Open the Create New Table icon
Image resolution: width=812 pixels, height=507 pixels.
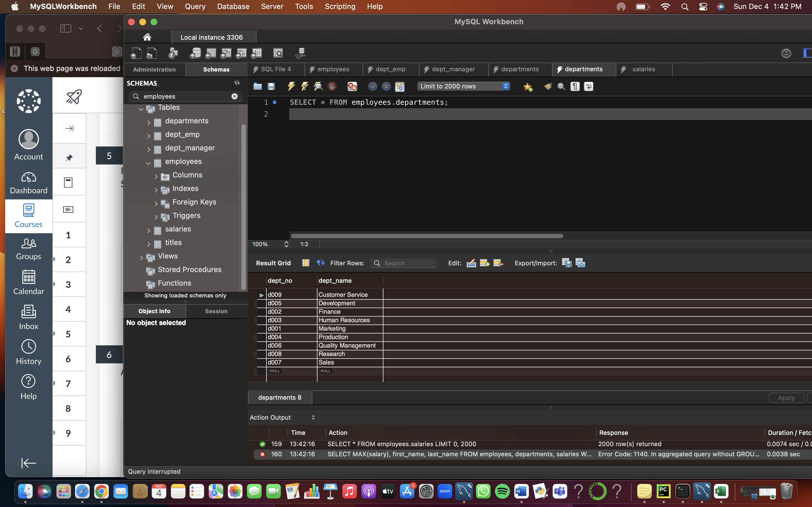pyautogui.click(x=211, y=53)
